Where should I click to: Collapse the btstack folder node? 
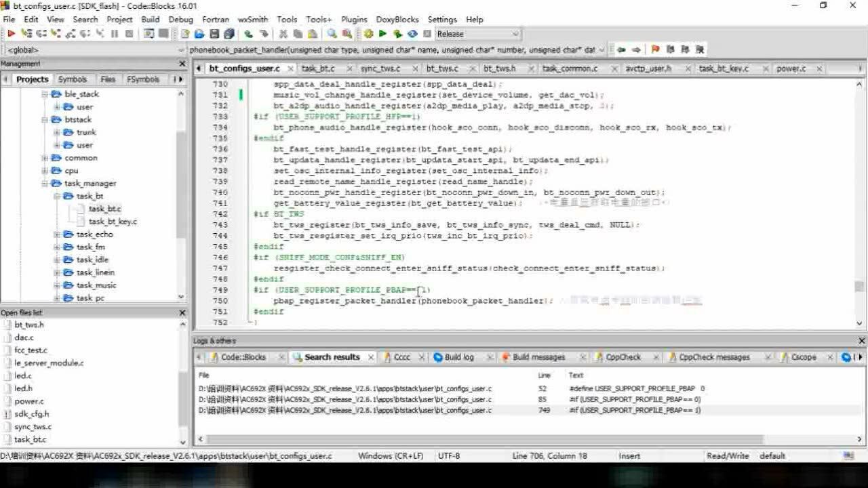tap(45, 120)
